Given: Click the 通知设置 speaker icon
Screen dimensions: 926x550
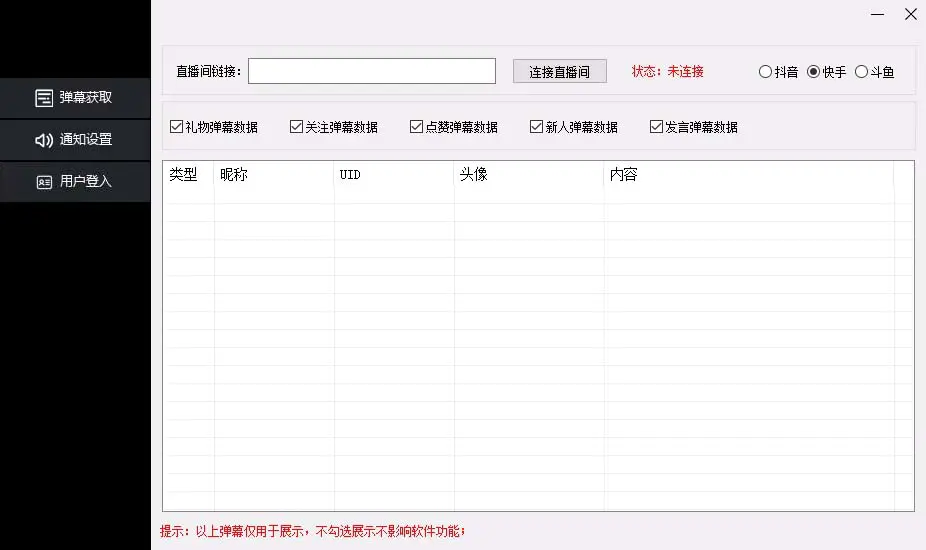Looking at the screenshot, I should [44, 140].
